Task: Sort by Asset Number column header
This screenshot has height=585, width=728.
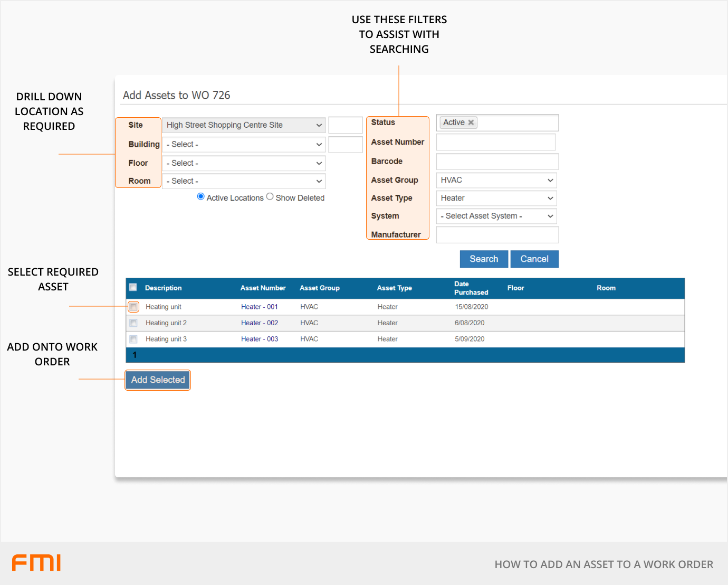Action: (263, 288)
